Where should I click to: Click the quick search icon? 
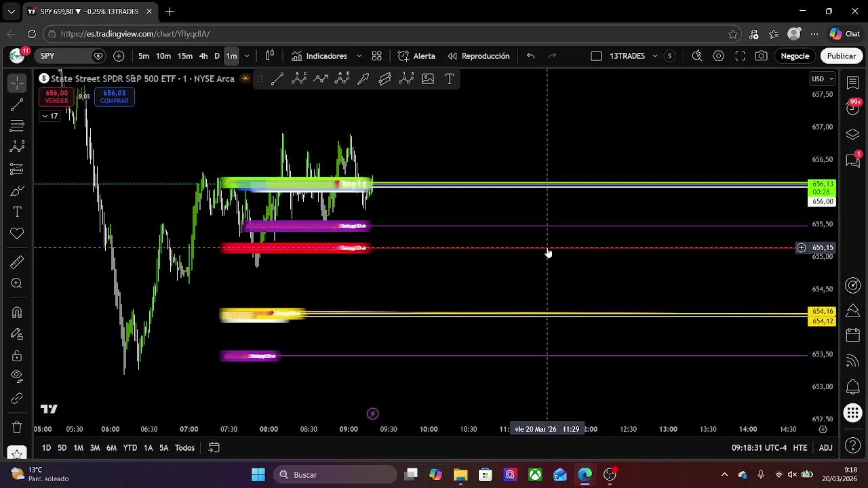(696, 56)
